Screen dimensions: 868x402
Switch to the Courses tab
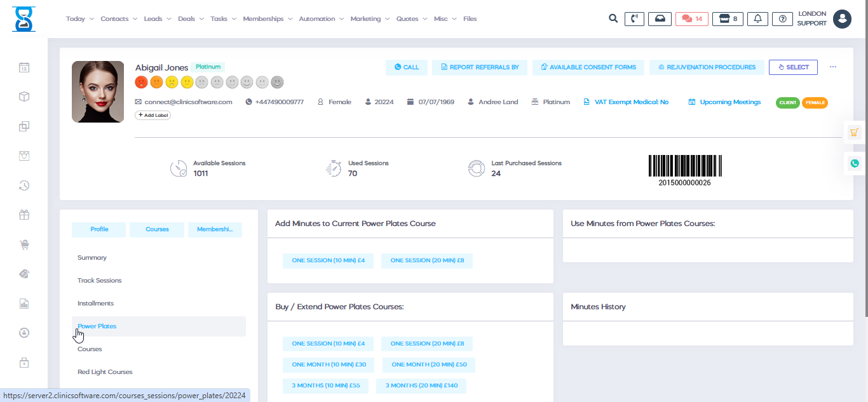pyautogui.click(x=157, y=229)
